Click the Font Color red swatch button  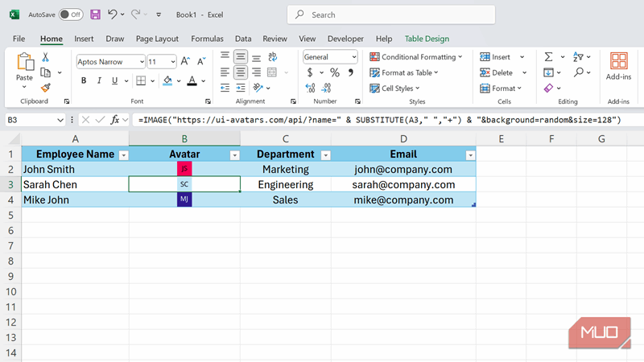coord(192,80)
